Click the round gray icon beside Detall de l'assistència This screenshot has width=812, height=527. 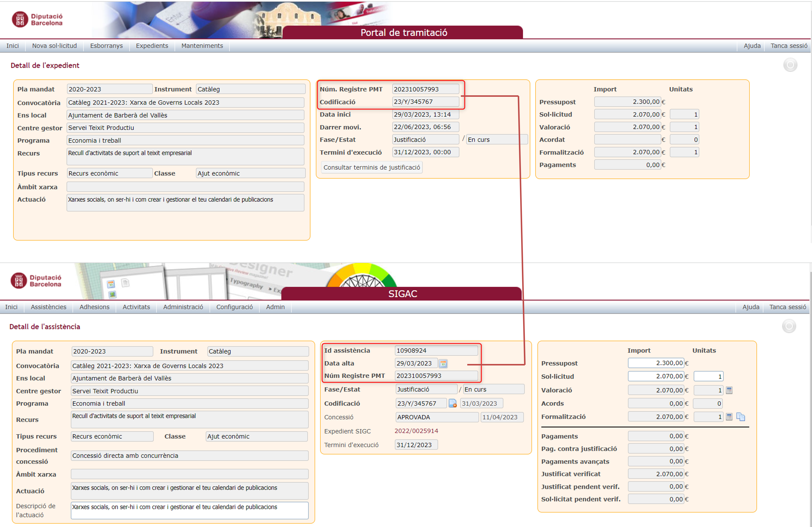pyautogui.click(x=789, y=326)
